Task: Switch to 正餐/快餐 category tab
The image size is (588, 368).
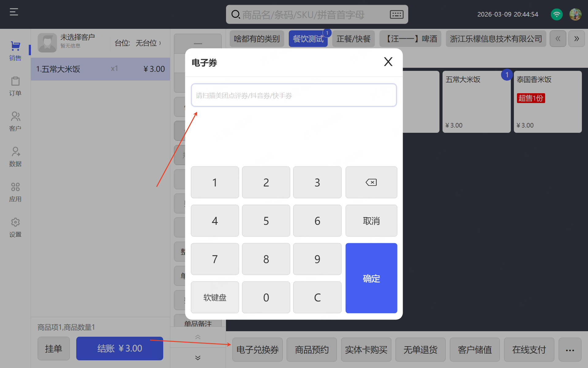Action: 353,39
